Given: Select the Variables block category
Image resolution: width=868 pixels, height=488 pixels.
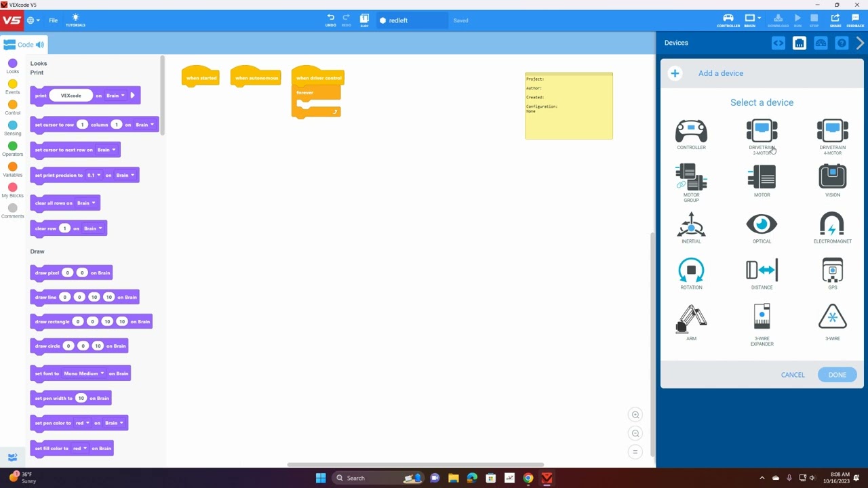Looking at the screenshot, I should tap(12, 170).
